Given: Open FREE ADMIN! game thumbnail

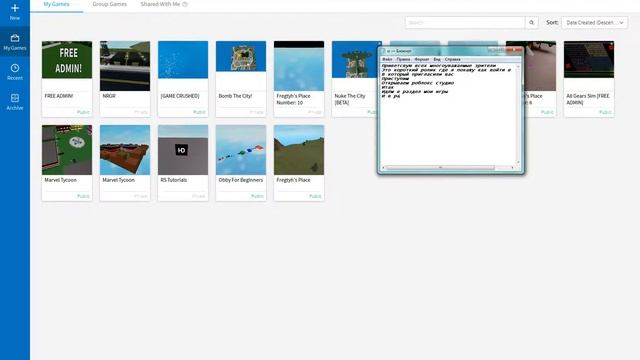Looking at the screenshot, I should pyautogui.click(x=67, y=60).
